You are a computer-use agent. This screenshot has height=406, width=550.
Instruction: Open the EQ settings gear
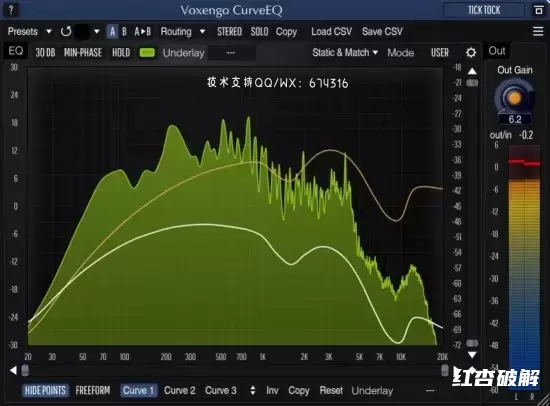click(471, 53)
